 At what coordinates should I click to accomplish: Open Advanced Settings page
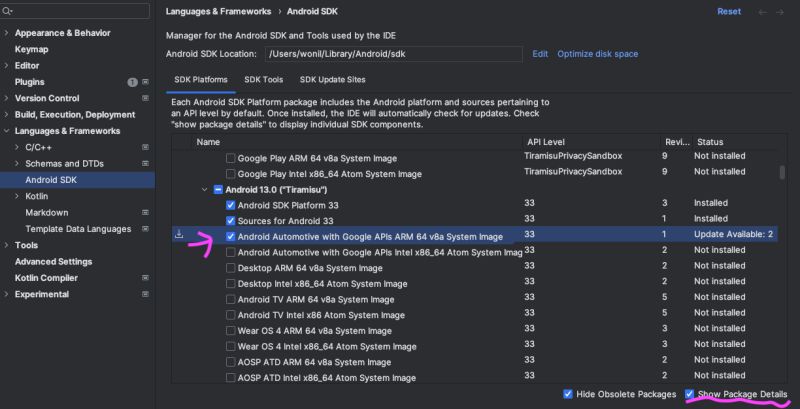pos(54,262)
